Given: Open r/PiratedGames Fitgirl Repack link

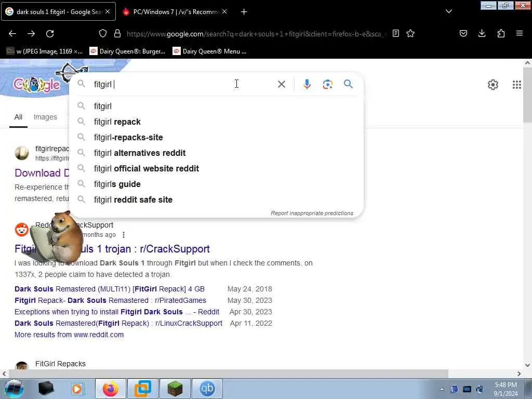Looking at the screenshot, I should coord(110,300).
